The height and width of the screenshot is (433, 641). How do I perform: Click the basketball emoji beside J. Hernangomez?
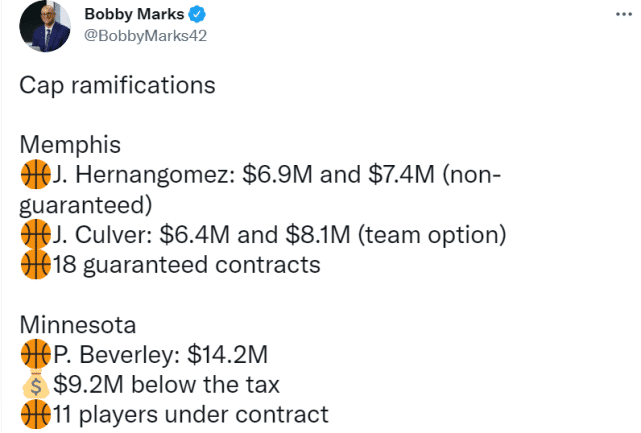click(34, 176)
